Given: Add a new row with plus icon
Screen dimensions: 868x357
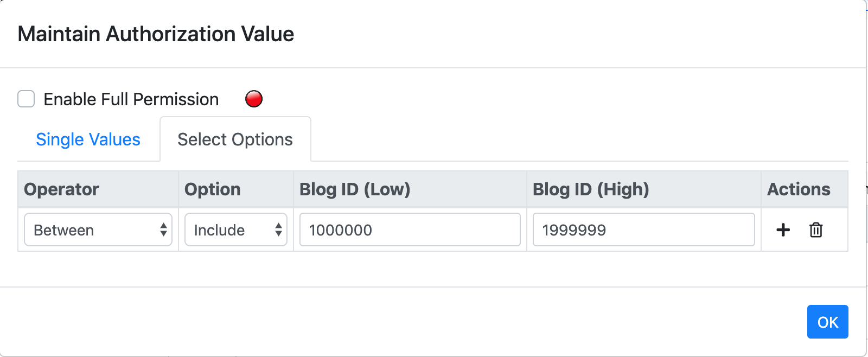Looking at the screenshot, I should [x=783, y=229].
